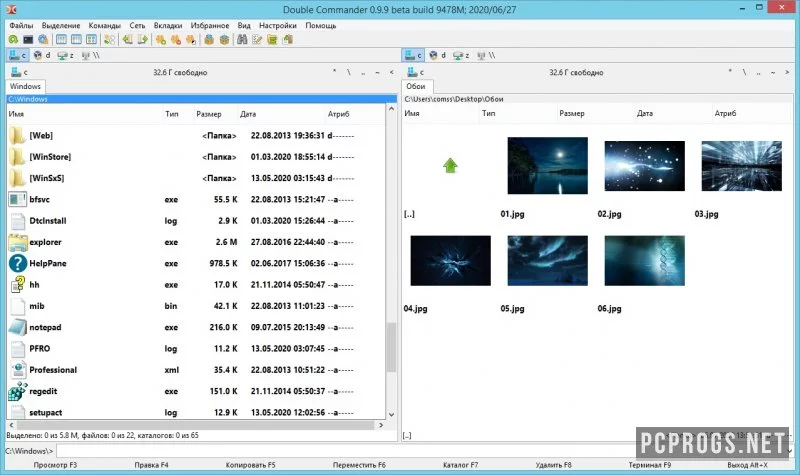Screen dimensions: 800x475
Task: Open multi-rename tool toolbar icon
Action: pyautogui.click(x=257, y=39)
